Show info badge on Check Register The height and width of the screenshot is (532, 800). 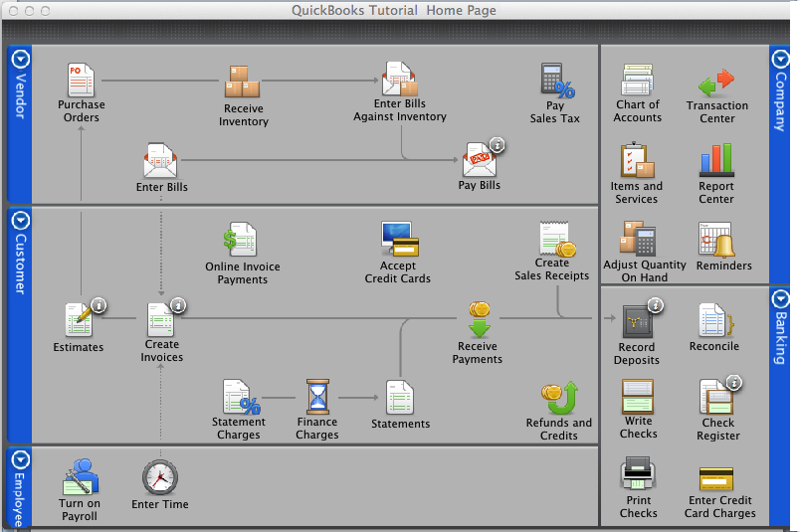coord(734,383)
